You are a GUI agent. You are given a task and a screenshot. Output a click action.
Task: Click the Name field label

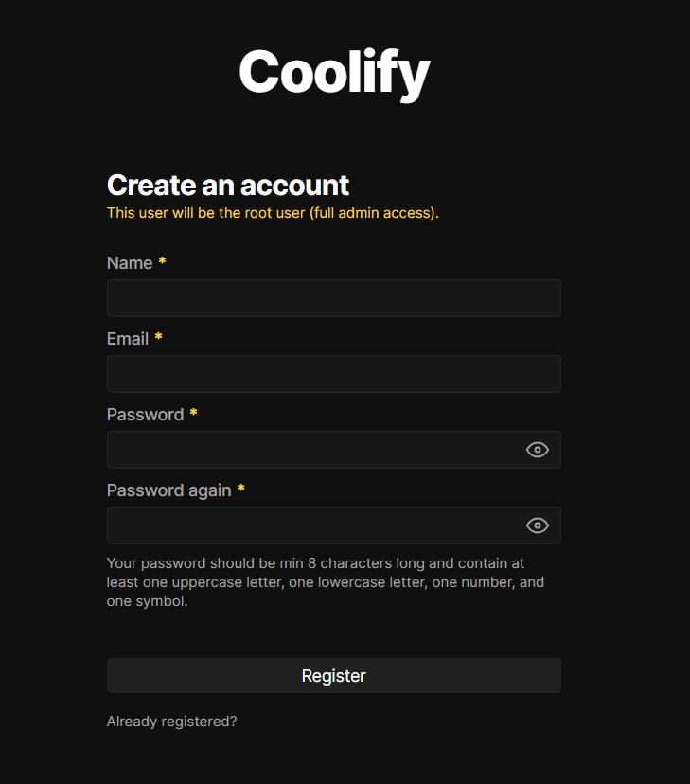tap(130, 263)
